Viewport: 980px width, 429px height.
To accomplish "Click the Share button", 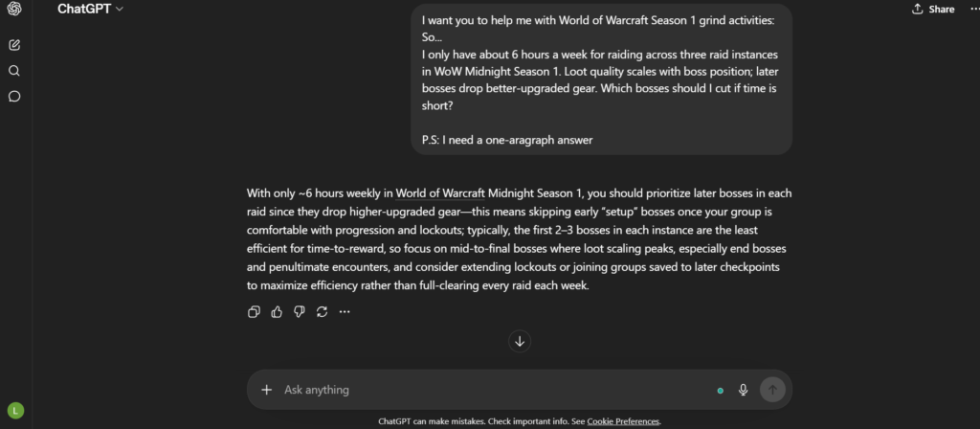I will pos(933,9).
